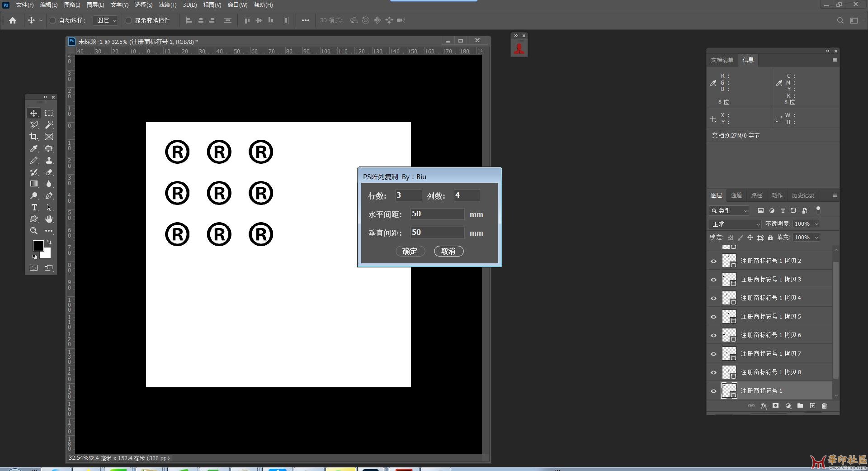
Task: Click the delete layer trash icon
Action: point(824,406)
